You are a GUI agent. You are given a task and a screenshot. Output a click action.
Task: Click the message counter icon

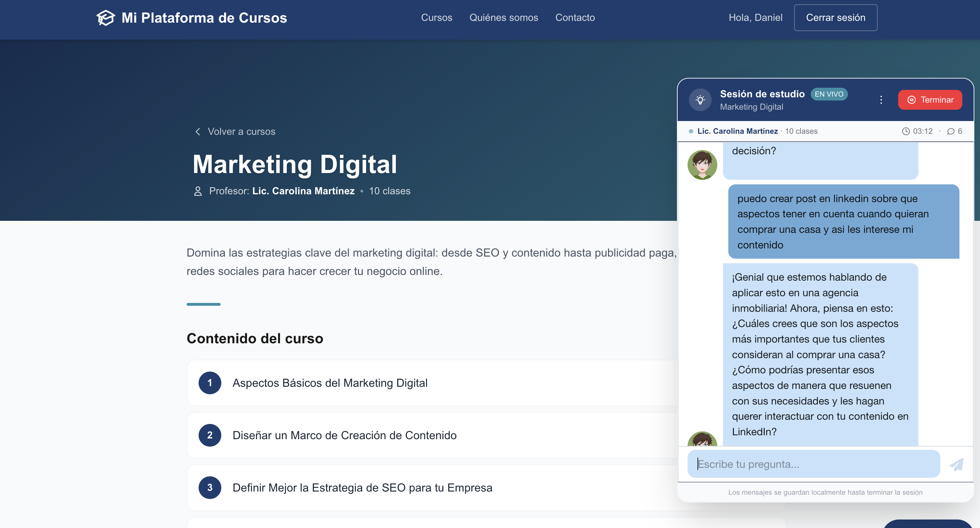[951, 131]
